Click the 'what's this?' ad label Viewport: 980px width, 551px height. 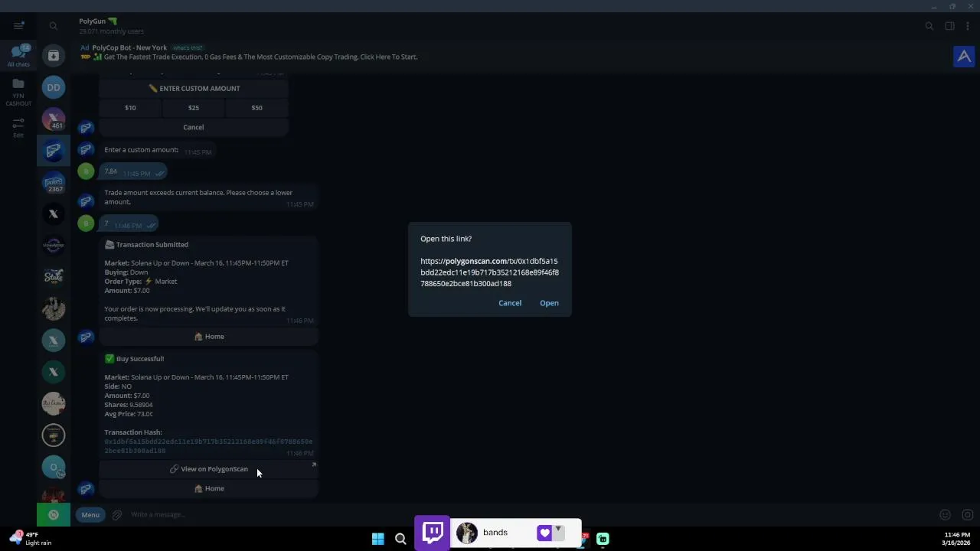tap(188, 47)
